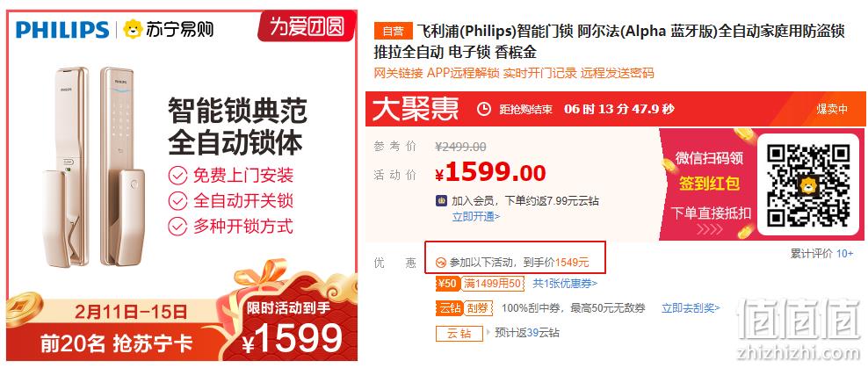
Task: Click the Suning lion mascot icon
Action: (x=134, y=29)
